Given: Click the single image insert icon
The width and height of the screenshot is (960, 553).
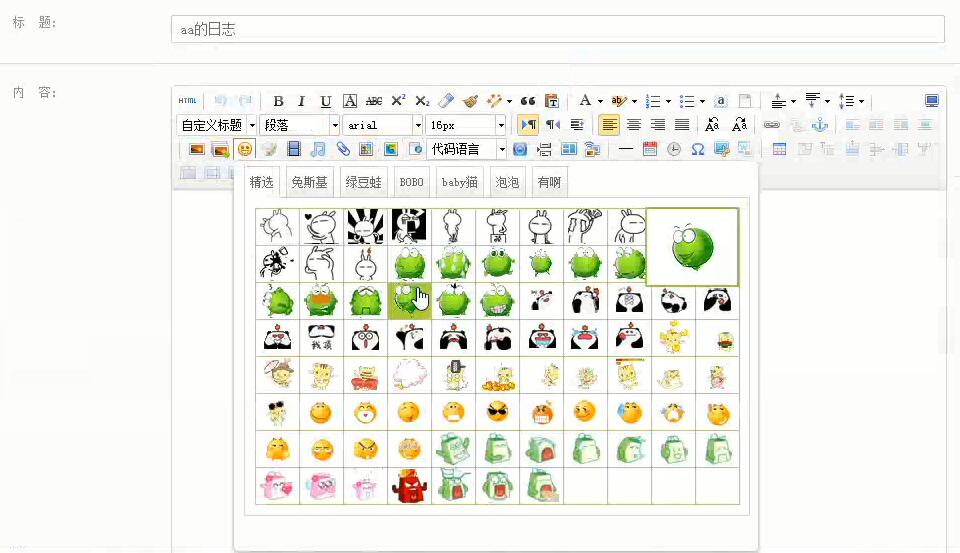Looking at the screenshot, I should pyautogui.click(x=197, y=149).
